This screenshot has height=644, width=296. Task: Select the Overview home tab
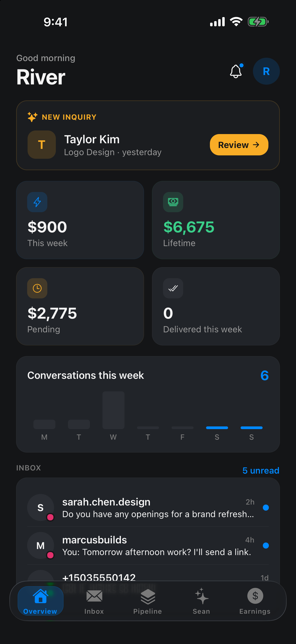point(40,601)
